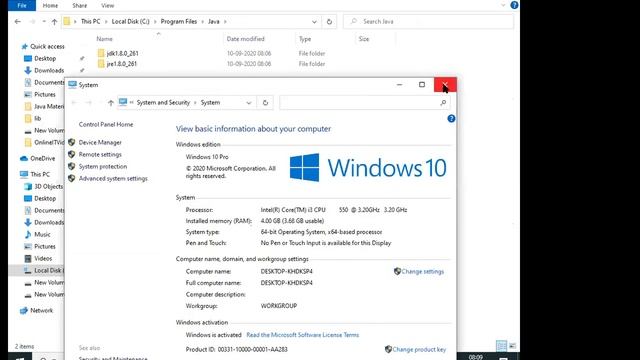
Task: Sort by Date modified column
Action: [246, 39]
